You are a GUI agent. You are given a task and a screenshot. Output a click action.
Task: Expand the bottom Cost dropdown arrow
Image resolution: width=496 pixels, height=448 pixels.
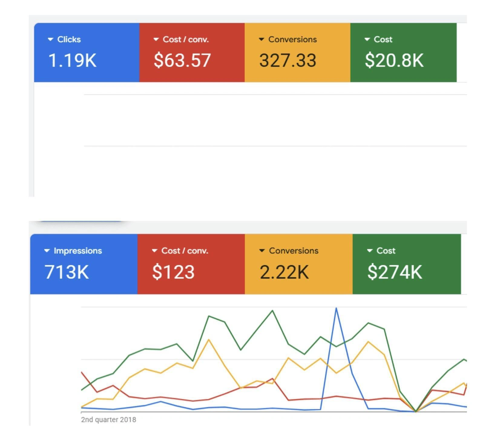[x=370, y=251]
